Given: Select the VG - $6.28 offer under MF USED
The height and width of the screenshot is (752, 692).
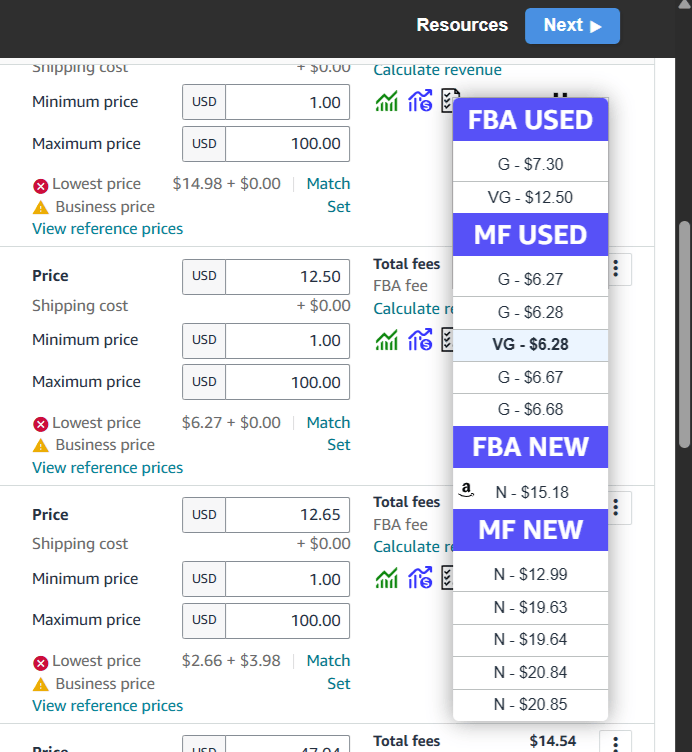Looking at the screenshot, I should point(530,345).
